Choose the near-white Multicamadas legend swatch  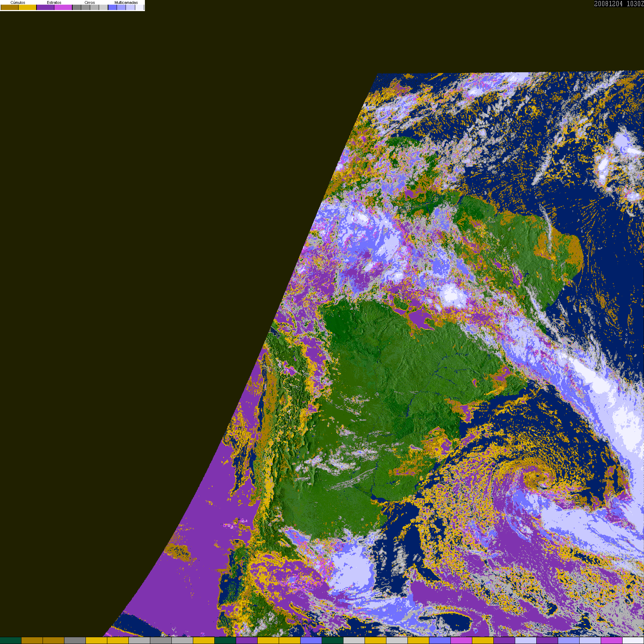[140, 8]
